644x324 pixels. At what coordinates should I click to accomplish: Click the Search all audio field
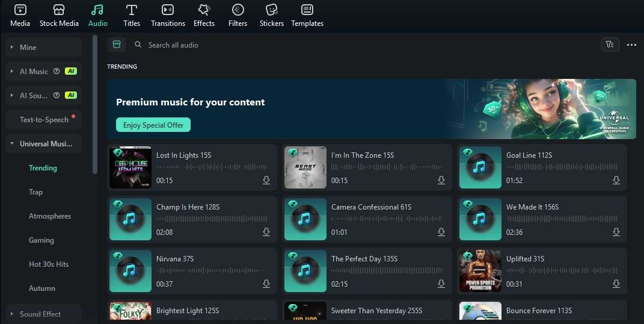[173, 45]
